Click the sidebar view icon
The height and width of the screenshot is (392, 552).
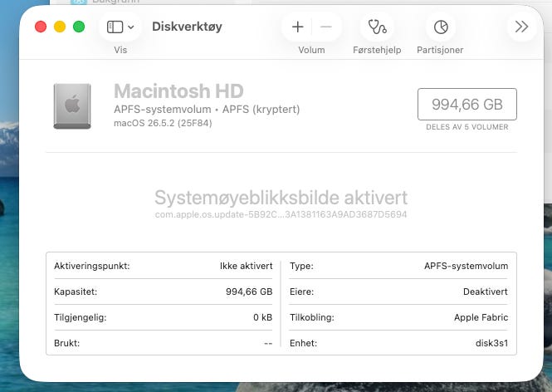(x=115, y=27)
